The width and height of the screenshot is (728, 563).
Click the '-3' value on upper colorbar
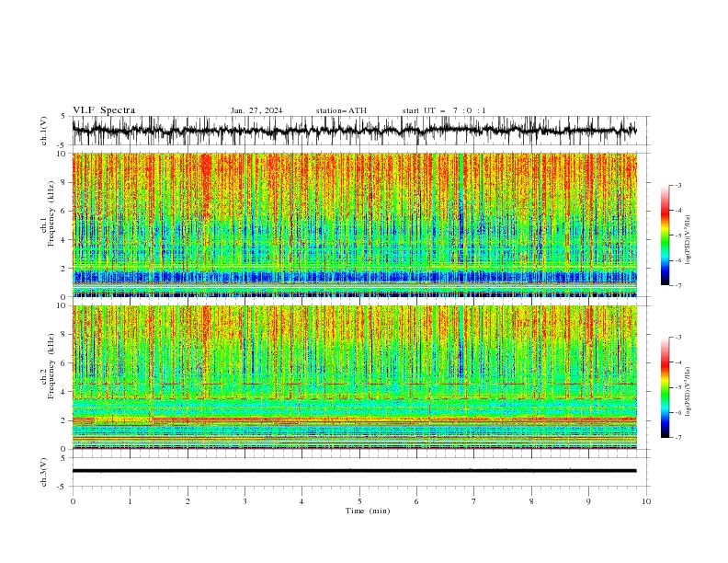pos(677,185)
